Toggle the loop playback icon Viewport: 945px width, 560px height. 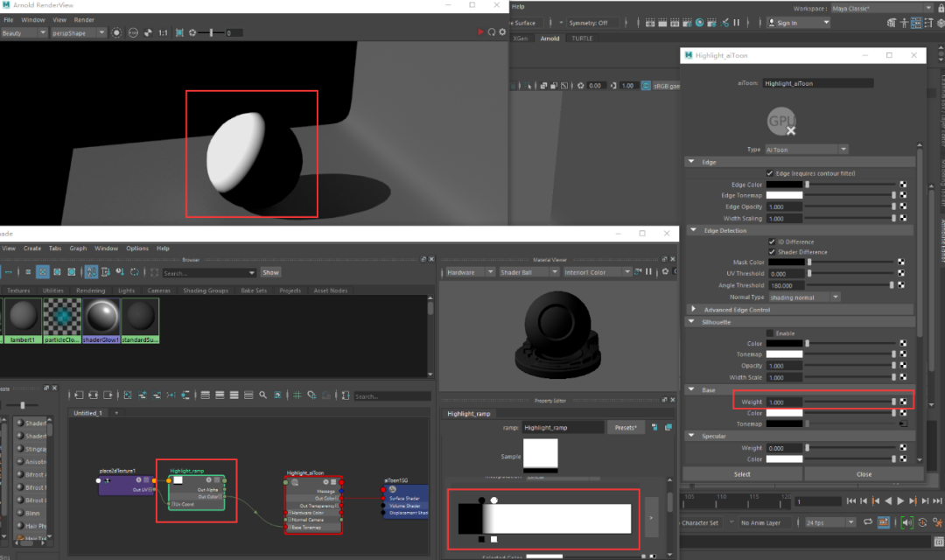coord(870,522)
